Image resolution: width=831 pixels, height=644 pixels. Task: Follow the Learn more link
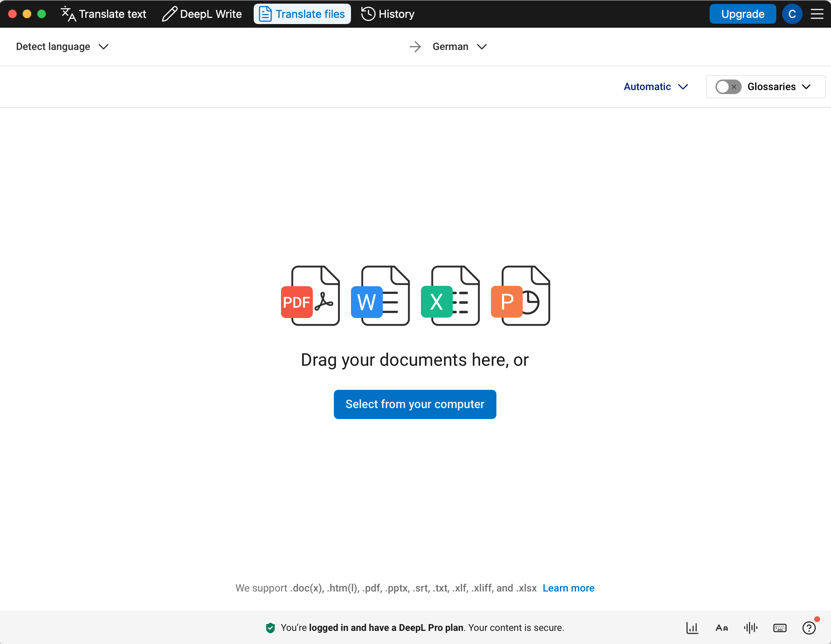pyautogui.click(x=568, y=588)
